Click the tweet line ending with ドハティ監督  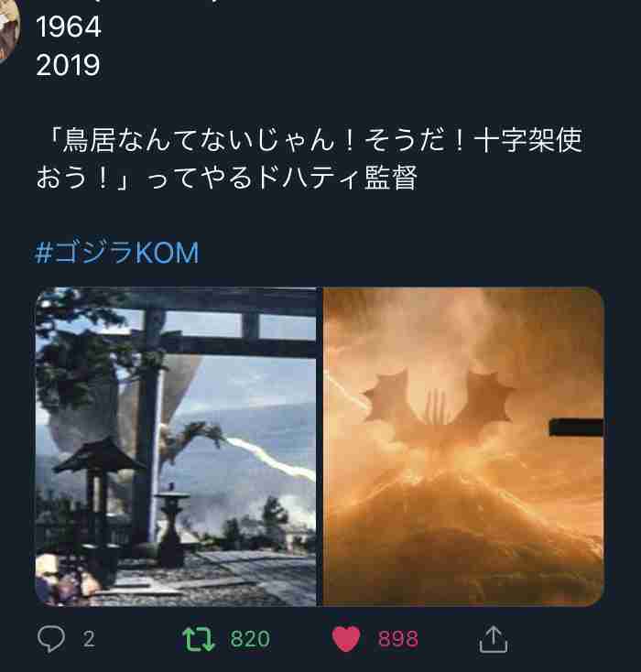click(x=227, y=178)
